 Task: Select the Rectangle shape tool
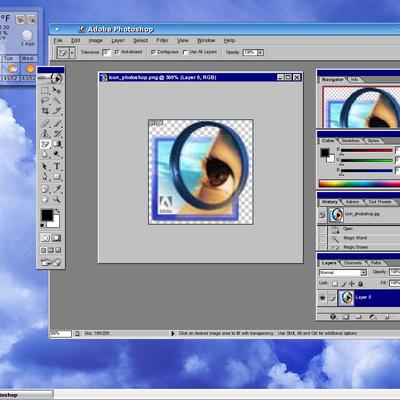(x=57, y=176)
